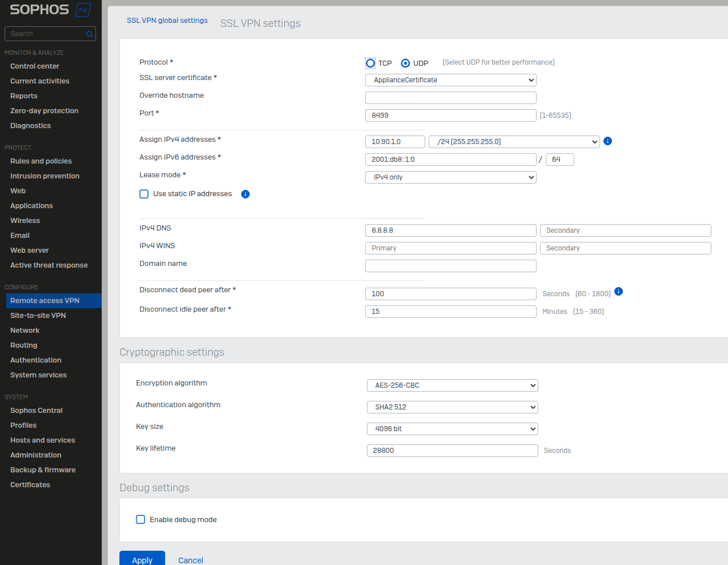Enable Use static IP addresses checkbox
Screen dimensions: 728x565
point(144,194)
